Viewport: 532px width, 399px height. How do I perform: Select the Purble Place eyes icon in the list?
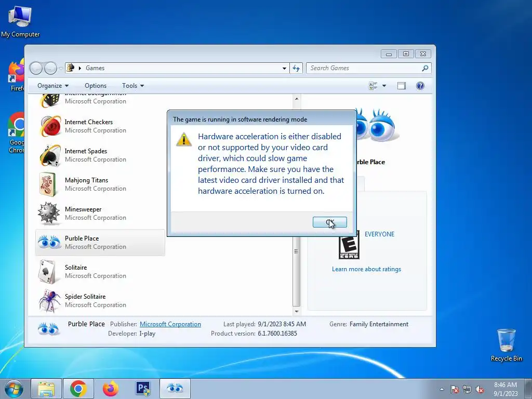coord(49,242)
